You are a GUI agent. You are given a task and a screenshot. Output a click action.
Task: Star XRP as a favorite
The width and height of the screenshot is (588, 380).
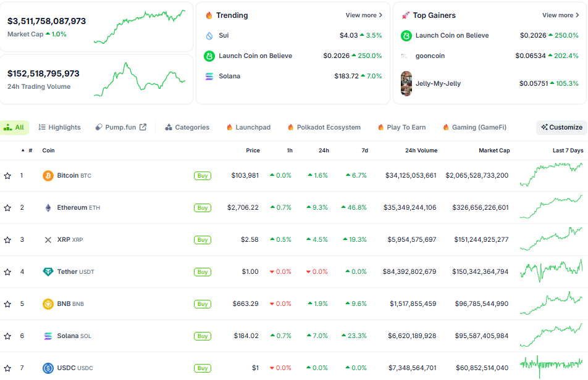coord(7,240)
